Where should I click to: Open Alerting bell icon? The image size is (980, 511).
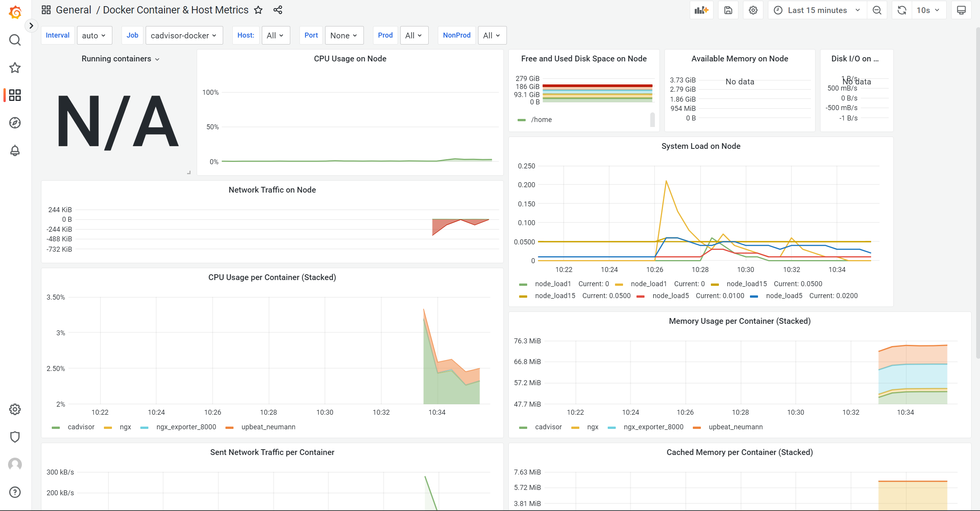pos(15,150)
